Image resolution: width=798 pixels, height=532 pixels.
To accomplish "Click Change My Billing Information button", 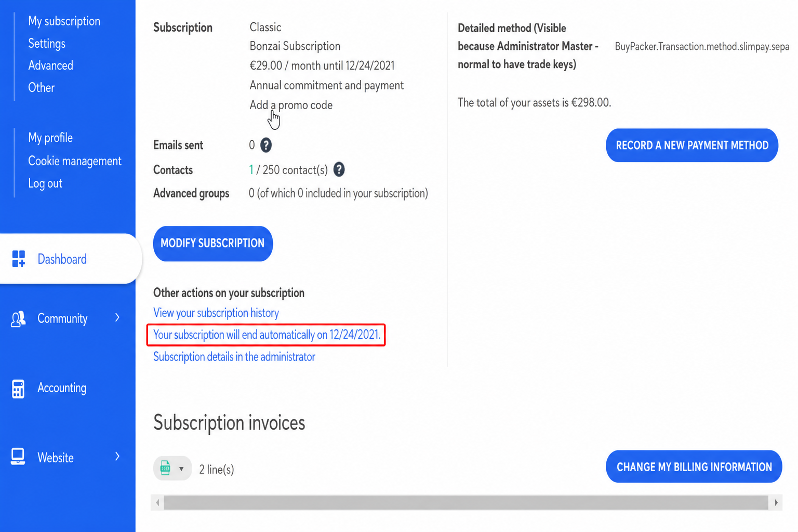I will [694, 467].
